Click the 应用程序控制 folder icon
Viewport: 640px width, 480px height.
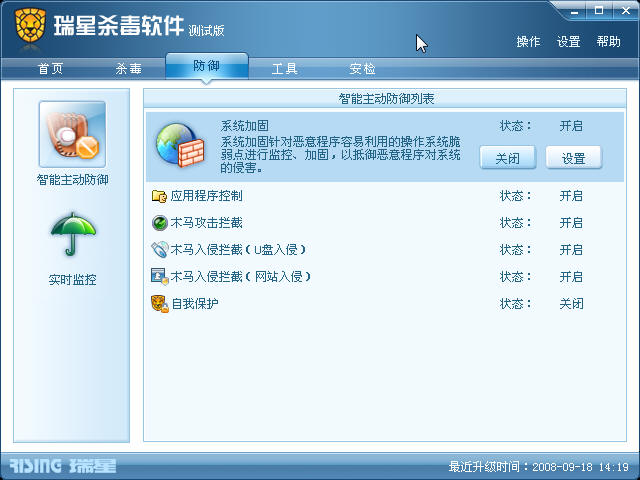[159, 196]
